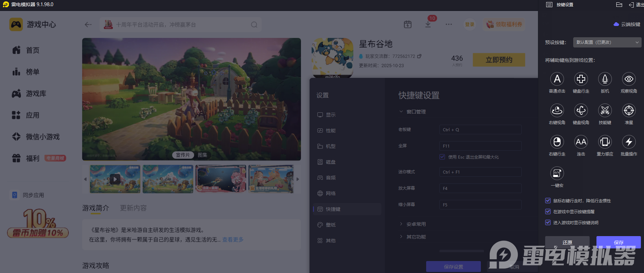The image size is (644, 273).
Task: Open the 预设按键 preset dropdown
Action: tap(607, 42)
